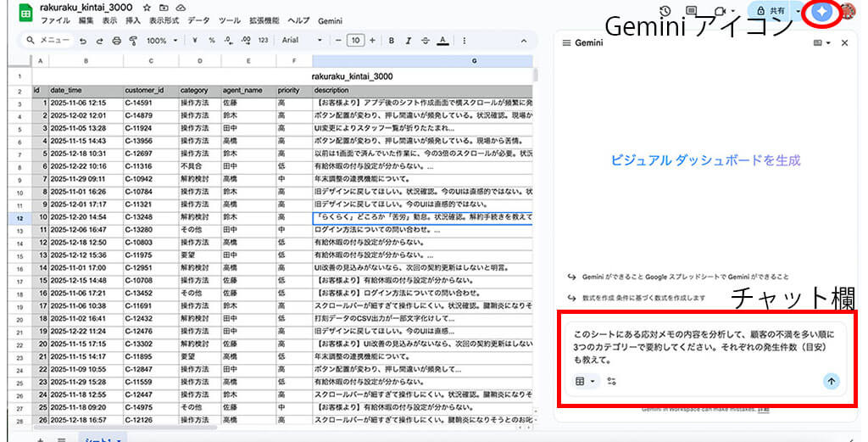Increase font size with plus
The width and height of the screenshot is (868, 442).
click(x=373, y=41)
